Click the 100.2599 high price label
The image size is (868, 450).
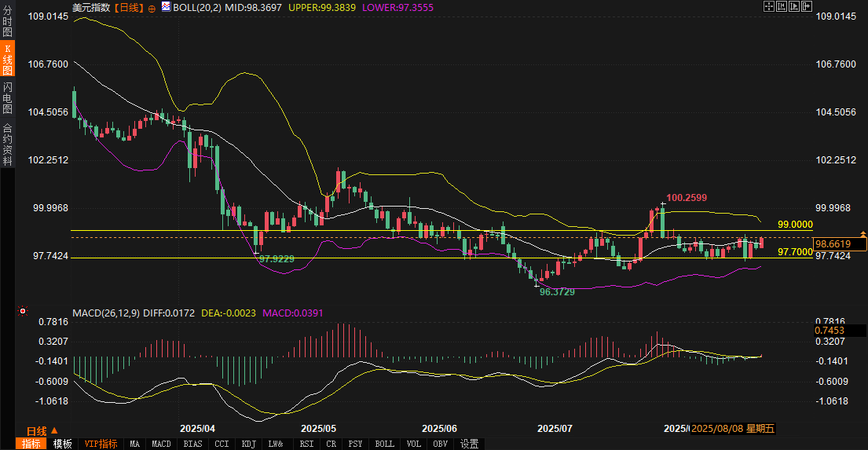tap(687, 198)
